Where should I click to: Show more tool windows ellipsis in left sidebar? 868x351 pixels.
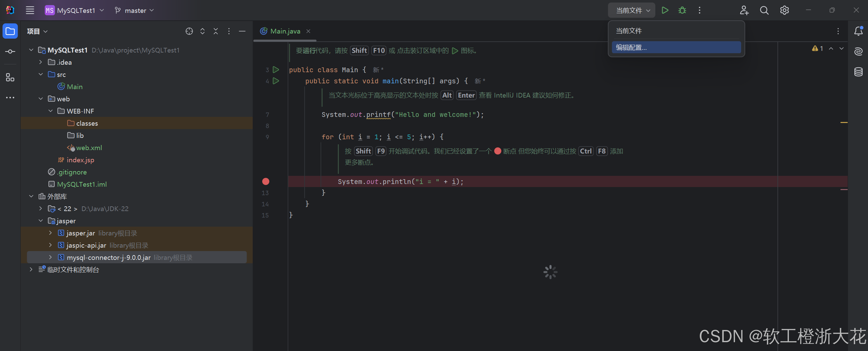click(x=10, y=98)
